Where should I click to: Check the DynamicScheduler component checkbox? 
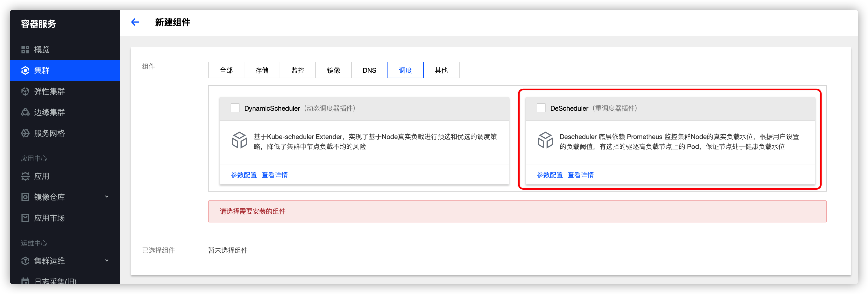click(x=235, y=108)
